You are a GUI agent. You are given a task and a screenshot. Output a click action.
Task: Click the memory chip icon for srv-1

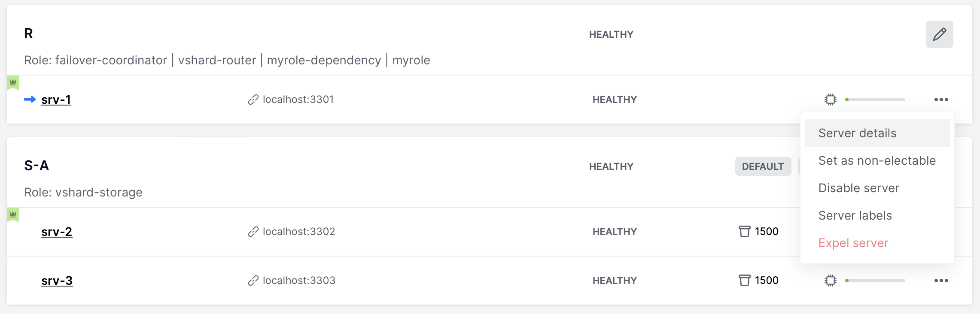pyautogui.click(x=831, y=100)
